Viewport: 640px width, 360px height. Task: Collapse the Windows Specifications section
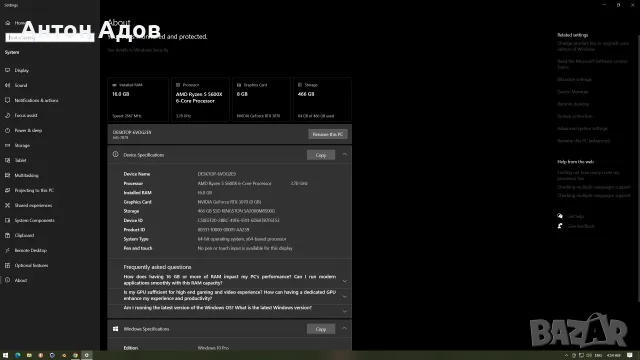(344, 329)
